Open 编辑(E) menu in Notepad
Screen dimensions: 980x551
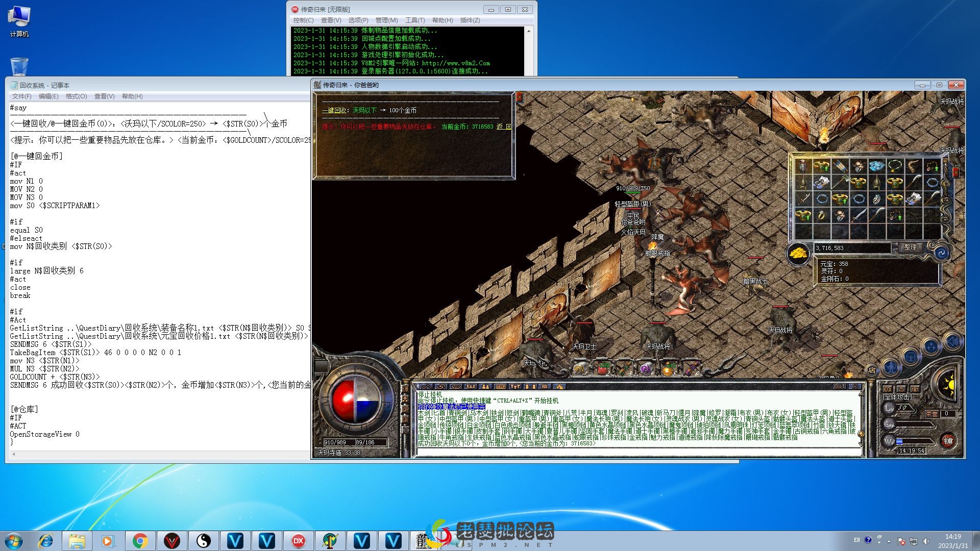tap(48, 96)
